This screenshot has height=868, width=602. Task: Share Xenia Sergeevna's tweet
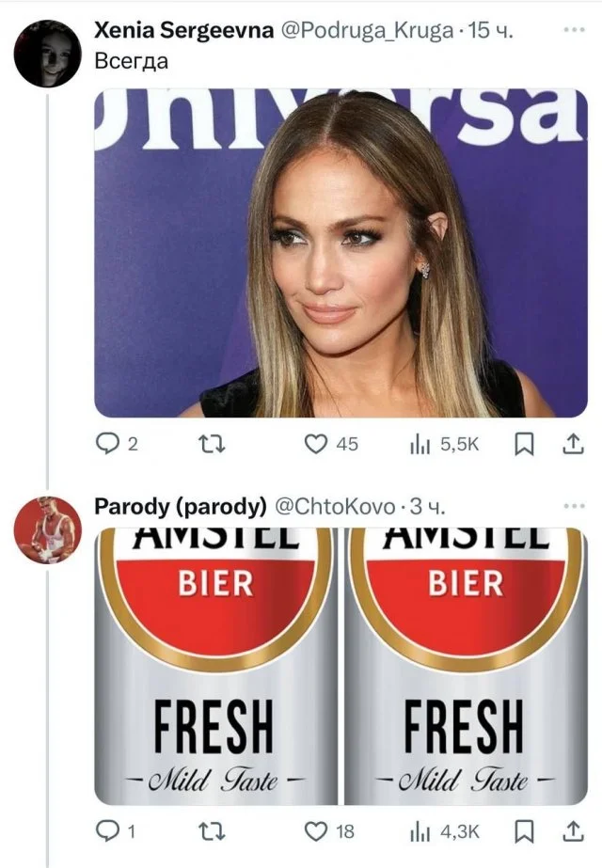click(x=572, y=443)
